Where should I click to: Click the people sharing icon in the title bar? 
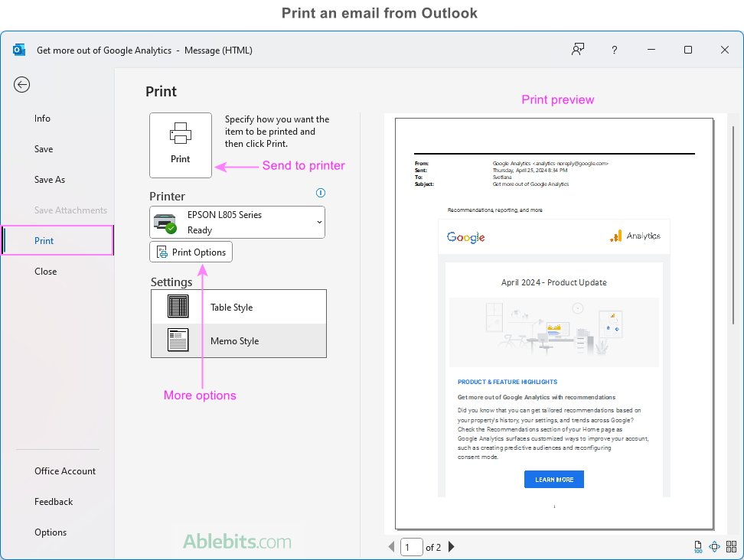click(x=577, y=49)
